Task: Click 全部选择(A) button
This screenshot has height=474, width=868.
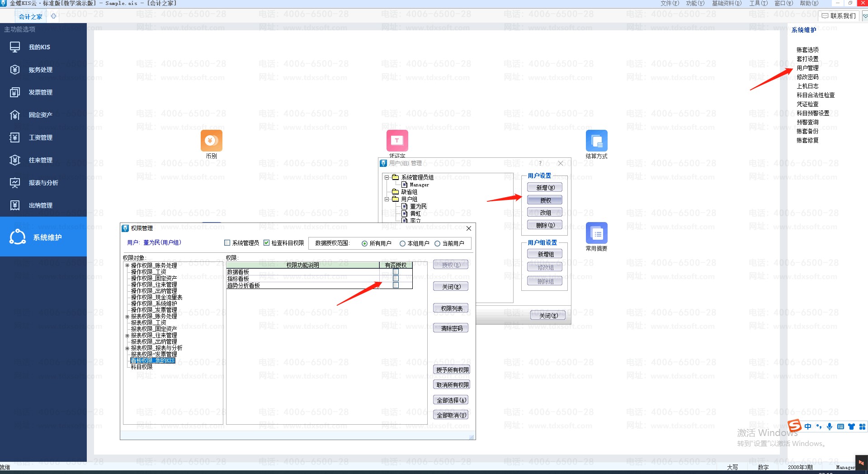Action: click(x=451, y=400)
